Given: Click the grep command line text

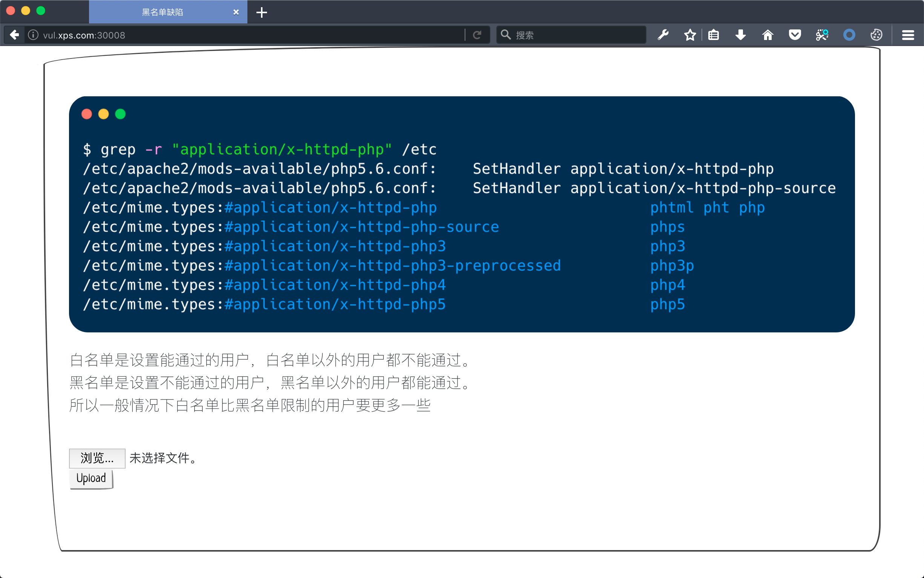Looking at the screenshot, I should 260,149.
